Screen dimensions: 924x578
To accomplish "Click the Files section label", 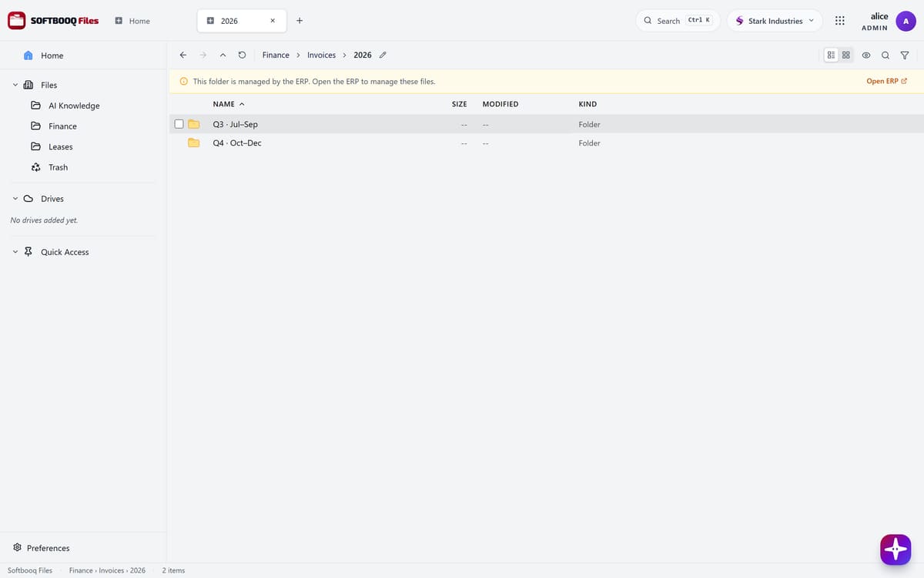I will tap(49, 85).
